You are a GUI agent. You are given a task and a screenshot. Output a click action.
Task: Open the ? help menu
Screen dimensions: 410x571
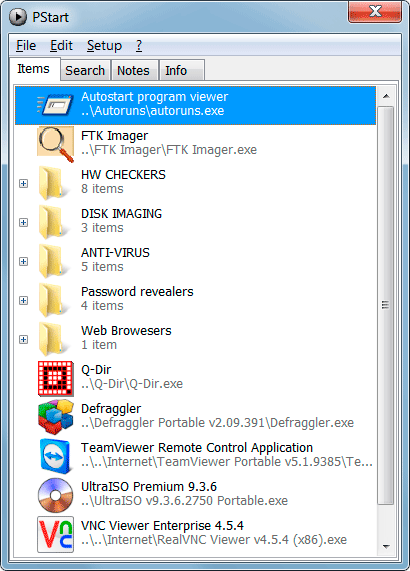pyautogui.click(x=139, y=46)
